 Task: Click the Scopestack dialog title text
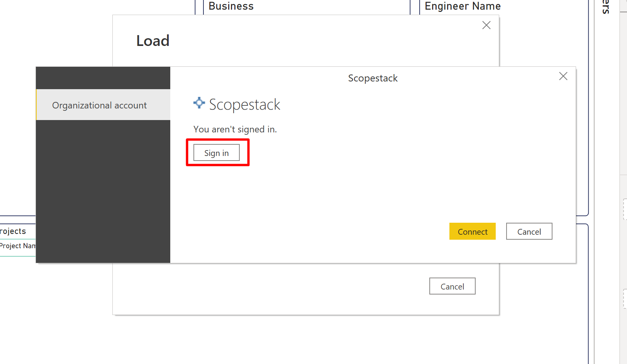coord(373,78)
